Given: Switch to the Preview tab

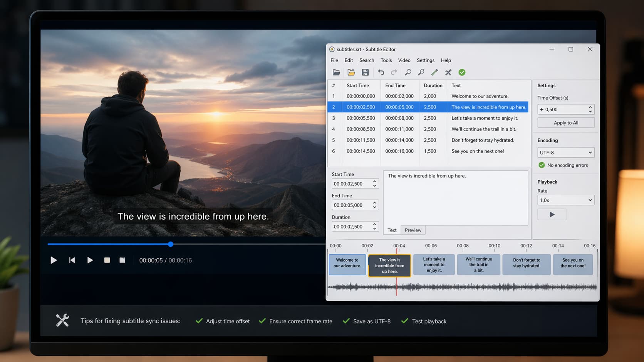Looking at the screenshot, I should point(413,230).
